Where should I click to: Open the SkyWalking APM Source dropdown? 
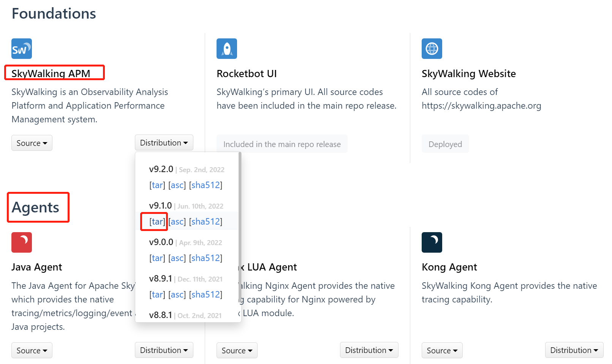(32, 143)
